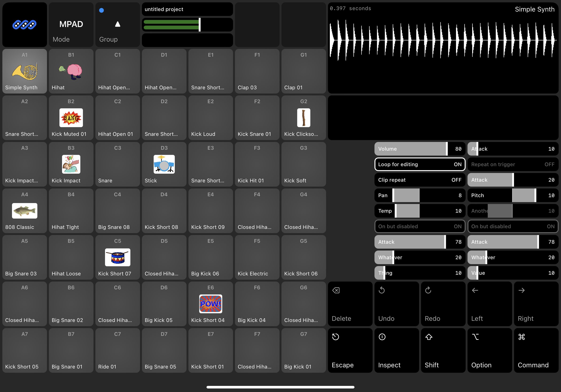The width and height of the screenshot is (561, 392).
Task: Toggle Loop for editing off
Action: 420,164
